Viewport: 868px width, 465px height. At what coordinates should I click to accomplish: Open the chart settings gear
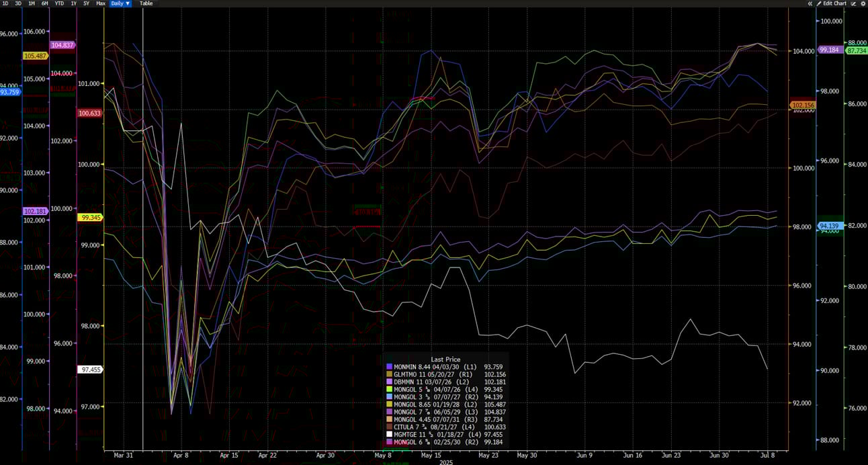(x=863, y=3)
